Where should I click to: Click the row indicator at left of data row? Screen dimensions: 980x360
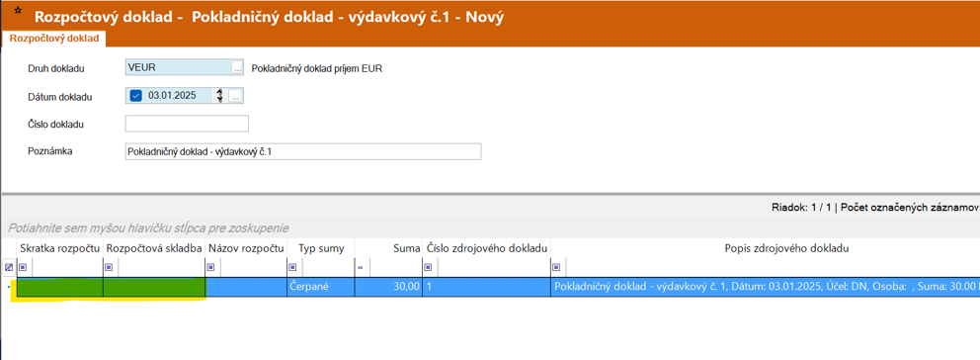coord(9,287)
